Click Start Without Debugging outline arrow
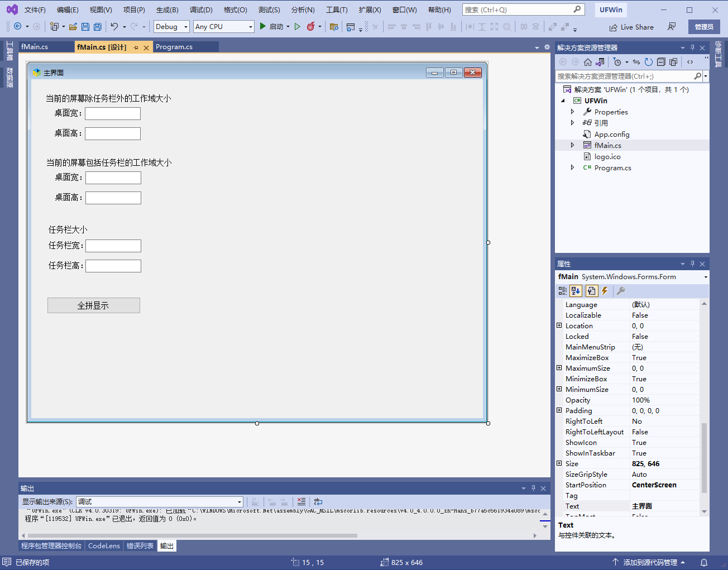Viewport: 728px width, 570px height. [x=298, y=26]
